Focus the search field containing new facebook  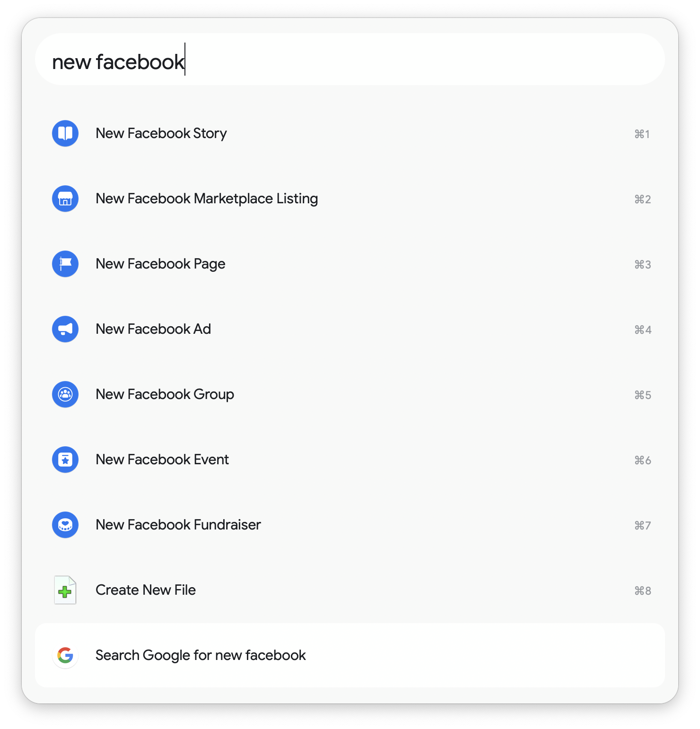click(x=350, y=59)
